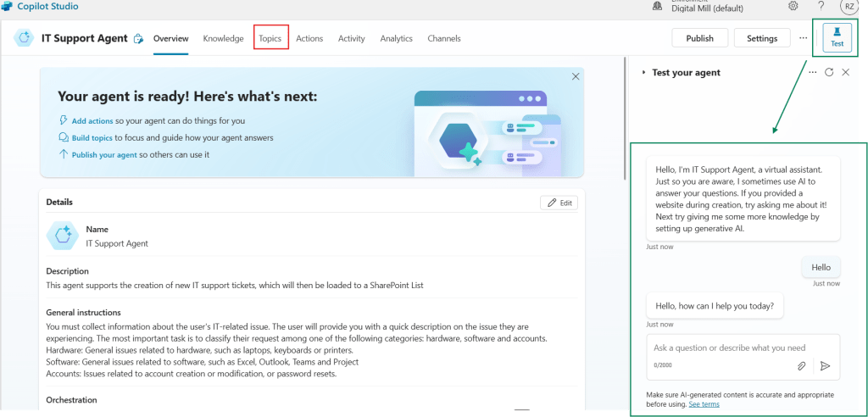
Task: Click Edit in the Details section
Action: click(559, 203)
